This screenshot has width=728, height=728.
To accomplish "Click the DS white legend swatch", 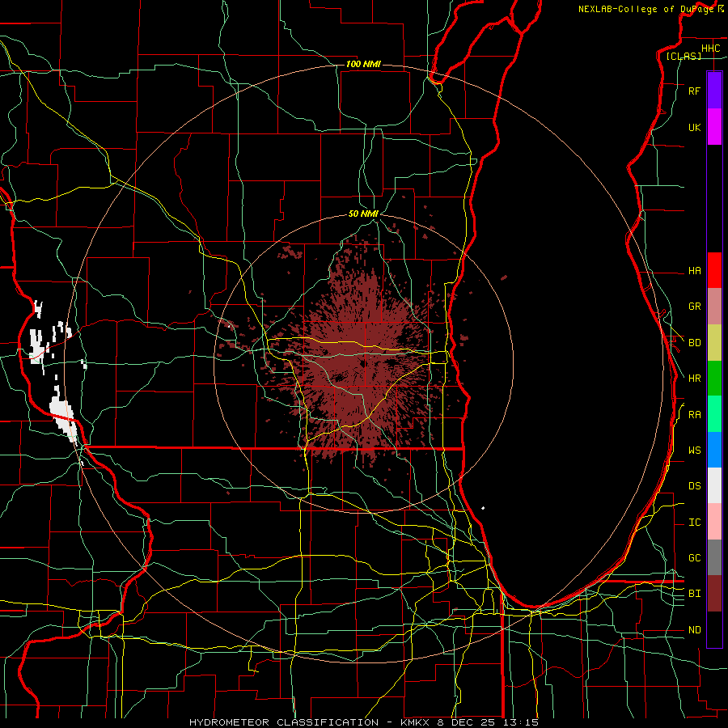I will pos(714,485).
